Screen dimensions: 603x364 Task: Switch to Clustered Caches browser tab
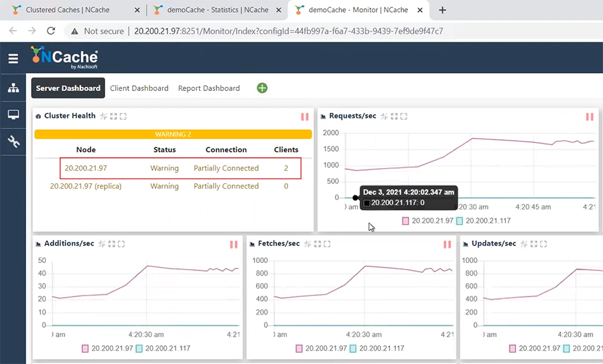(67, 10)
